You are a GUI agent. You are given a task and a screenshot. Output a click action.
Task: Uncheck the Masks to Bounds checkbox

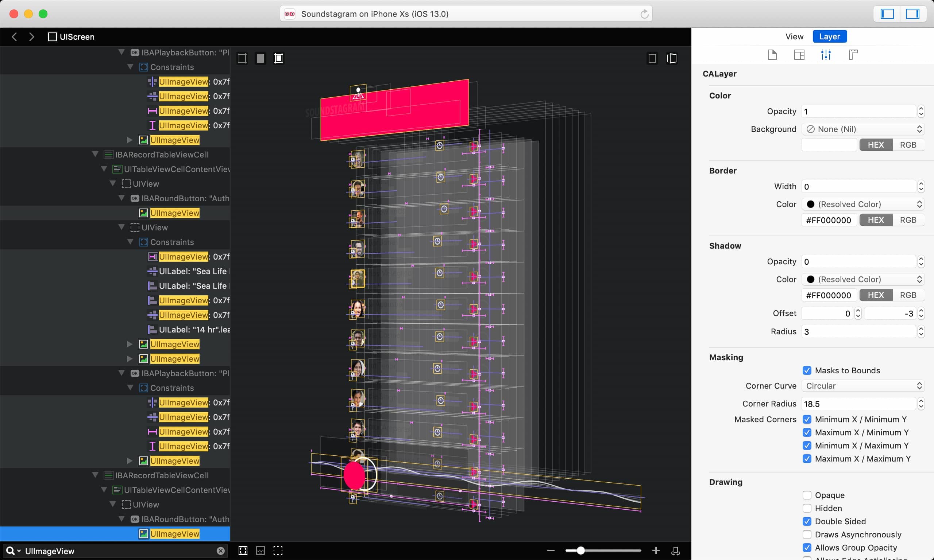point(807,370)
